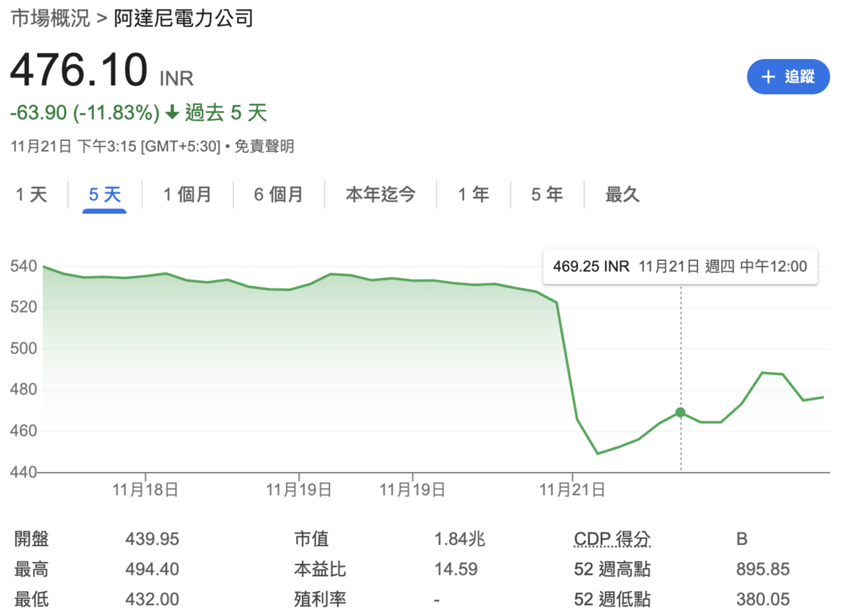Click the 開盤 value 439.95
854x616 pixels.
(152, 539)
